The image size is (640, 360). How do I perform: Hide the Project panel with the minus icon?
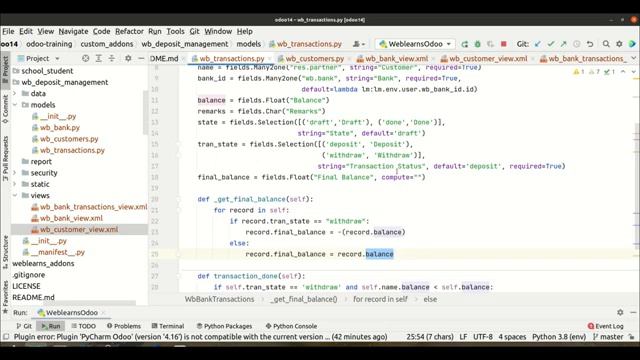click(141, 58)
